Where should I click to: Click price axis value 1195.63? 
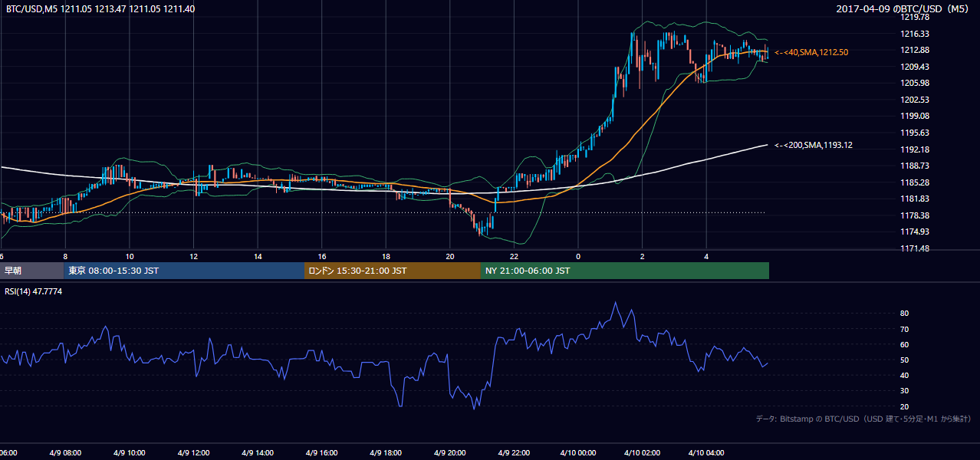pyautogui.click(x=915, y=133)
